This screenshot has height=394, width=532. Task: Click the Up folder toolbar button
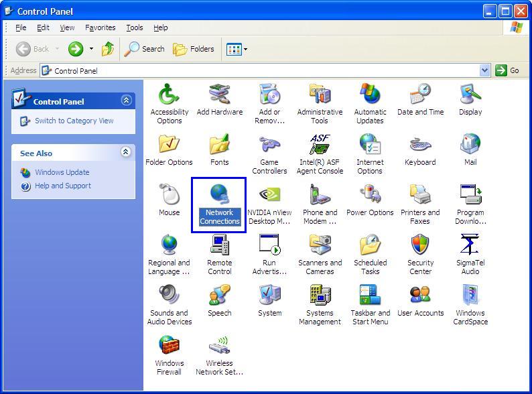tap(108, 49)
